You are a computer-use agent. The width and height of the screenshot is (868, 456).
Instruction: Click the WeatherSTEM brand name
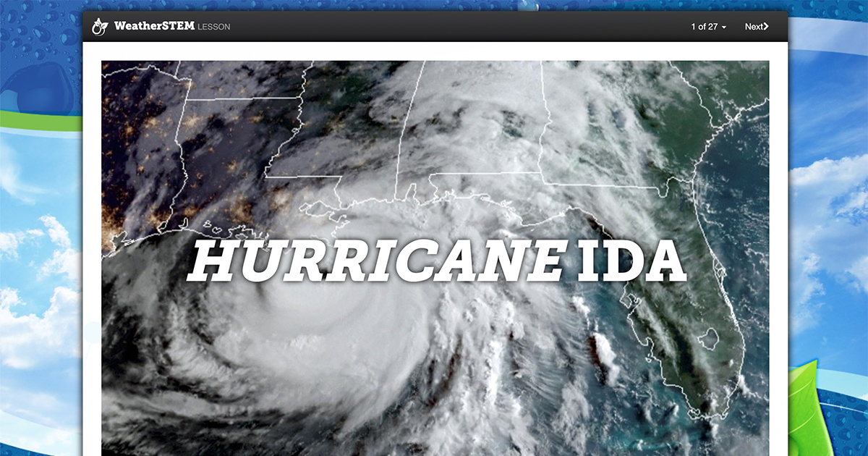pos(153,25)
